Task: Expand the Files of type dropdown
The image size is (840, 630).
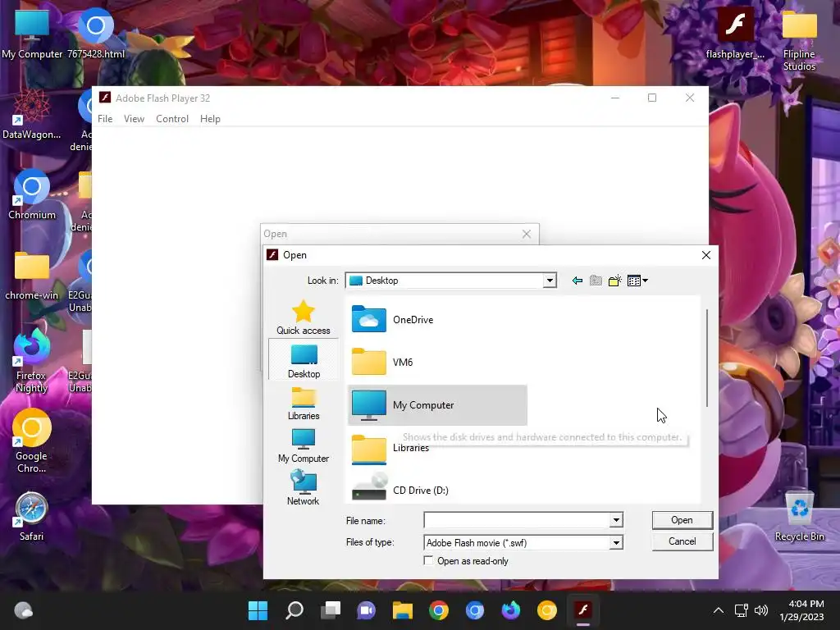Action: (x=616, y=543)
